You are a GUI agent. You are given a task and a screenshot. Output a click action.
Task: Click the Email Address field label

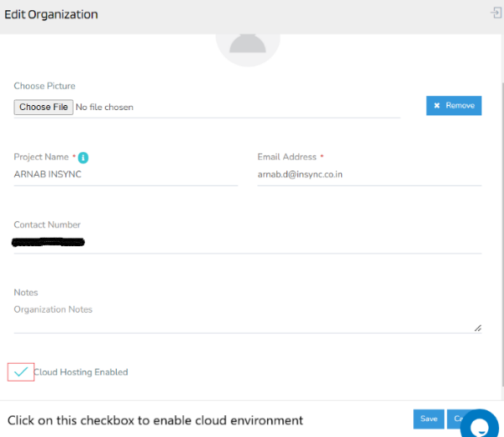[286, 157]
